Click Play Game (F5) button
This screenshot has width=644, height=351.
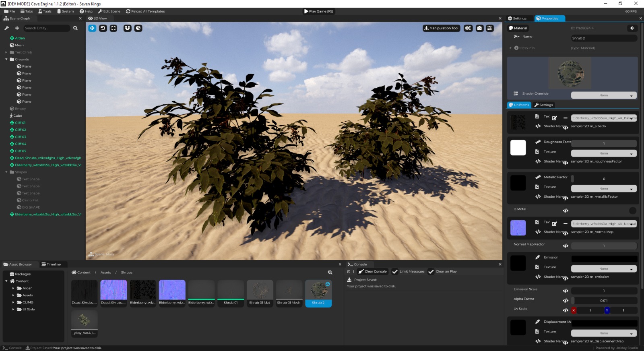tap(319, 11)
